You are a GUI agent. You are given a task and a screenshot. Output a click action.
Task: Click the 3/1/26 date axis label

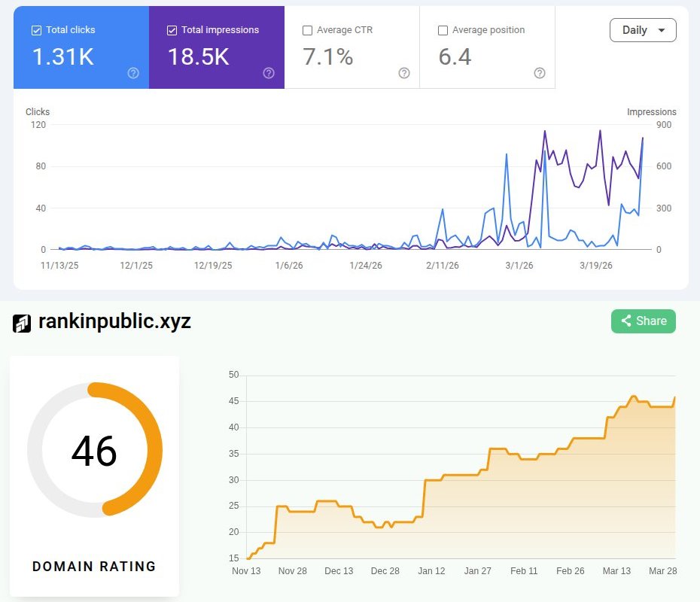pos(519,266)
